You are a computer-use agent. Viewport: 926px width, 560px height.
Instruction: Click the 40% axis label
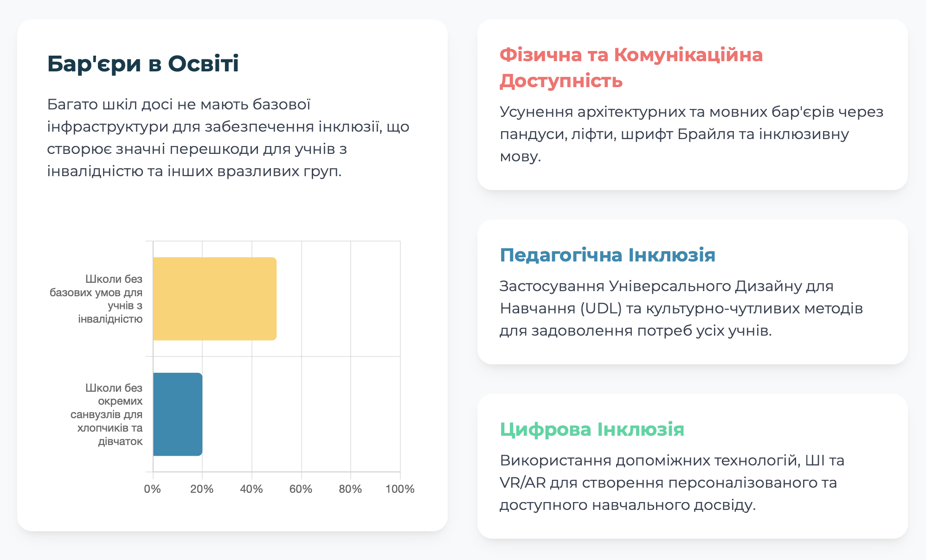[x=251, y=489]
